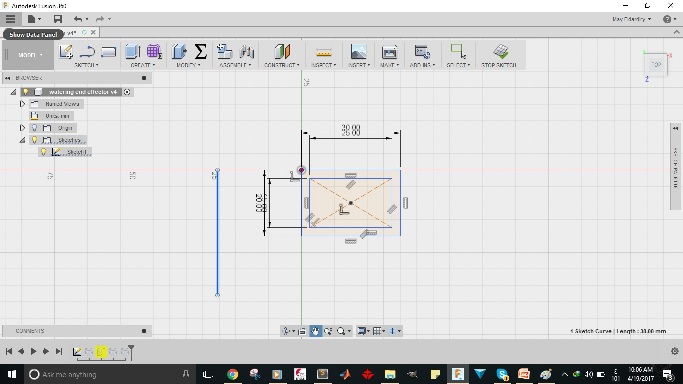Collapse the Browser panel arrows

[7, 78]
